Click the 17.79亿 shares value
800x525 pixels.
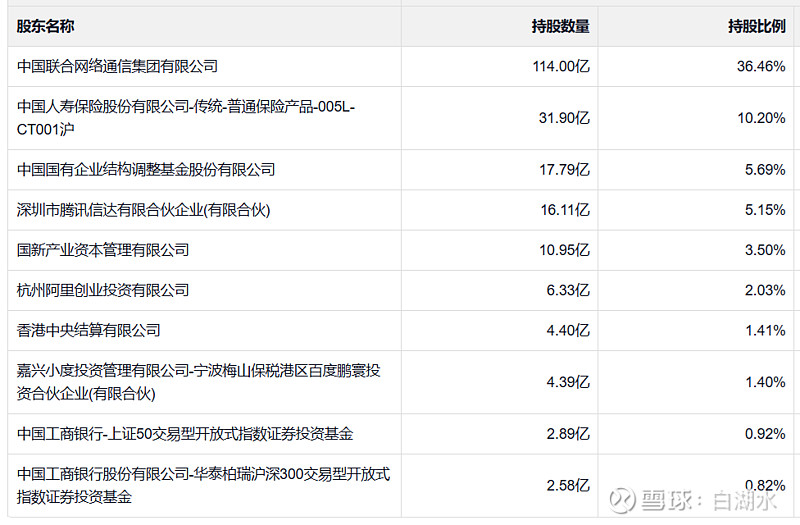coord(564,169)
